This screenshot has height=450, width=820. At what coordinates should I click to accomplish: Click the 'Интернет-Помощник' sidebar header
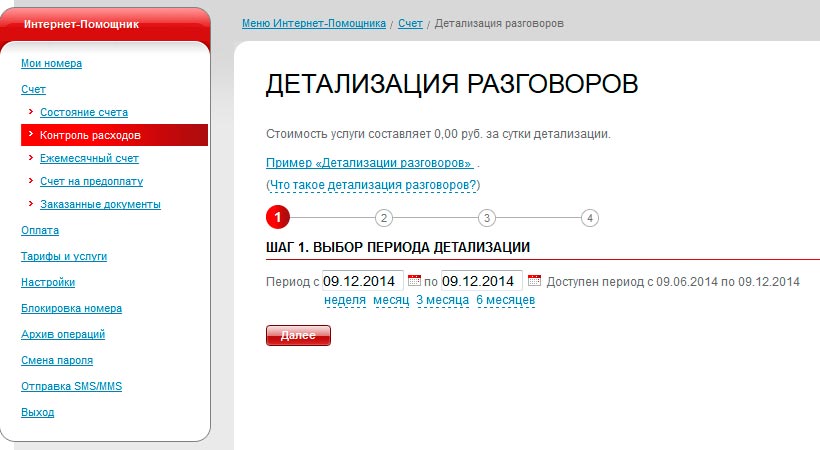point(82,24)
